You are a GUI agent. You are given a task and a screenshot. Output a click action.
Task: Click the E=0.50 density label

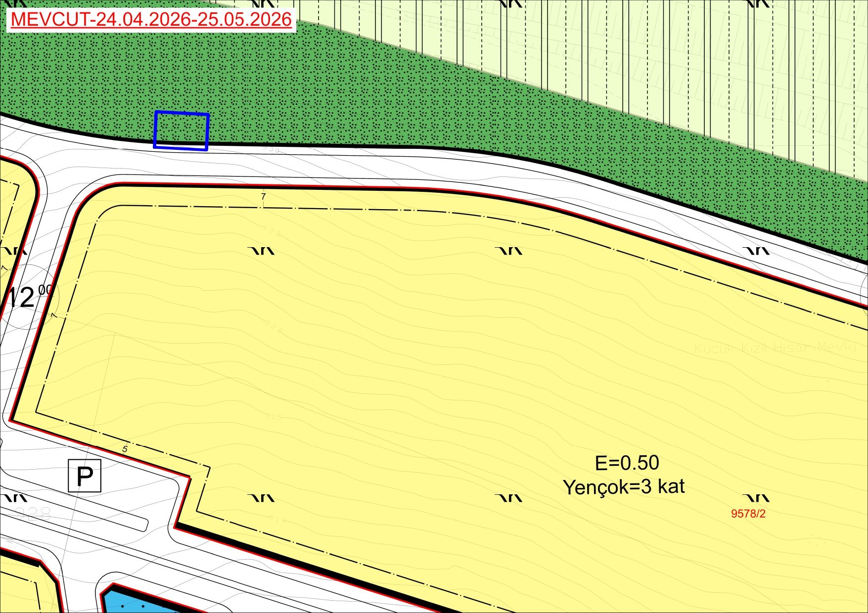point(626,463)
